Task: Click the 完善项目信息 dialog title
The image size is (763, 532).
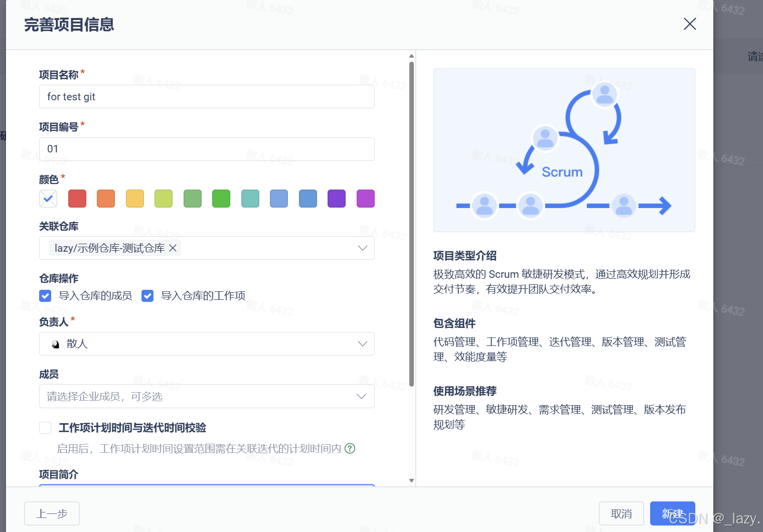Action: pyautogui.click(x=69, y=25)
